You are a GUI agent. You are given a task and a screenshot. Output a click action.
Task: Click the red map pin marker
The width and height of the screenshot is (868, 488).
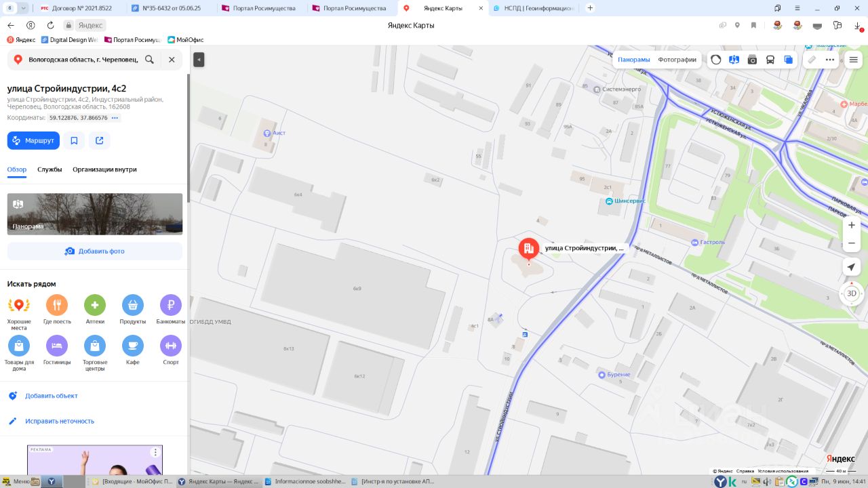529,249
